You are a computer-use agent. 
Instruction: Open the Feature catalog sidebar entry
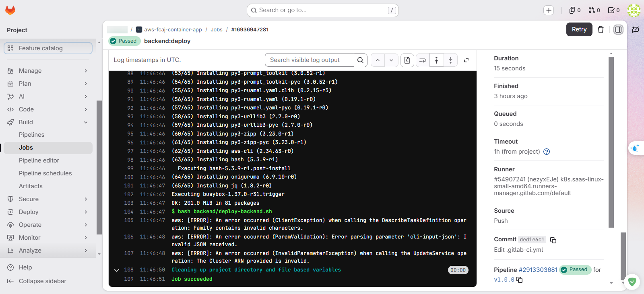(x=48, y=48)
